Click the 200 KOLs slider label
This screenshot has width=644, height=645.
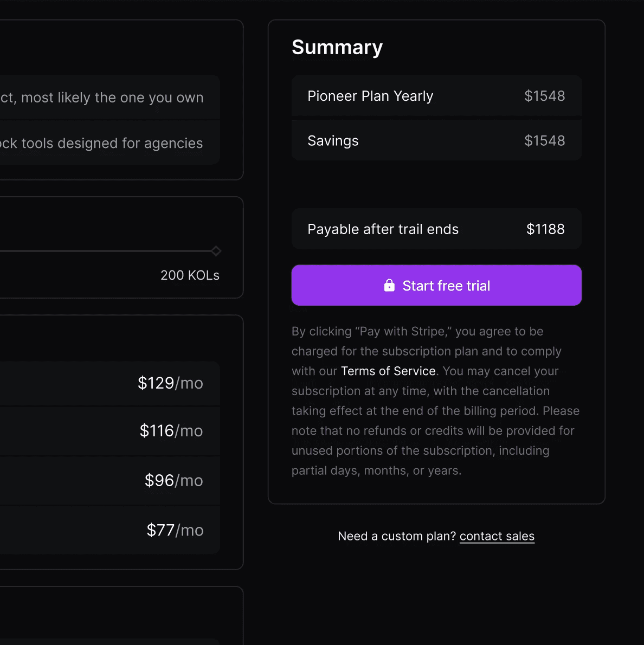190,275
